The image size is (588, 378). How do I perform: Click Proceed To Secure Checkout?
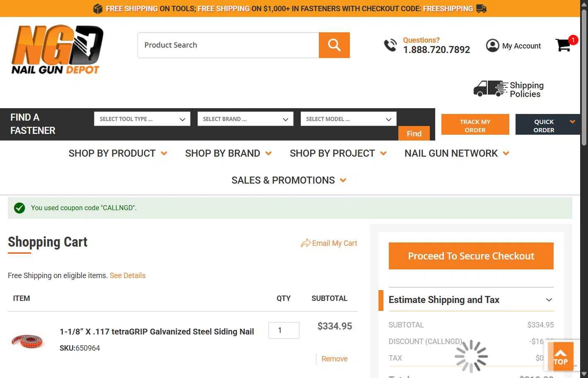click(471, 256)
